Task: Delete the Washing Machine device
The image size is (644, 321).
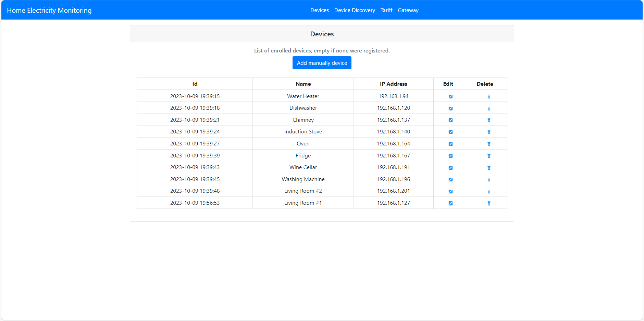Action: click(x=489, y=179)
